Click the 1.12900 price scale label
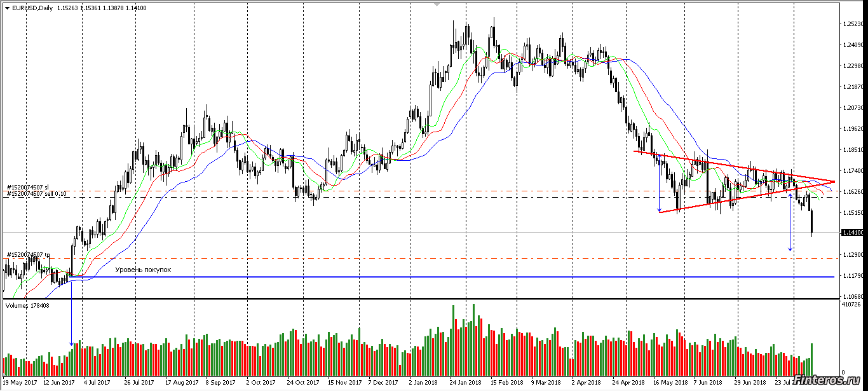The width and height of the screenshot is (868, 391). coord(852,254)
